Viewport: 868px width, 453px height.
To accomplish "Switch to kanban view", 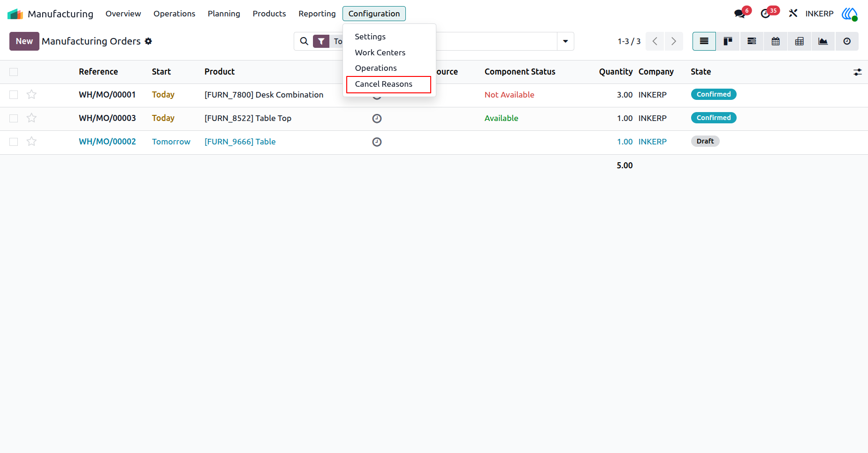I will click(728, 41).
